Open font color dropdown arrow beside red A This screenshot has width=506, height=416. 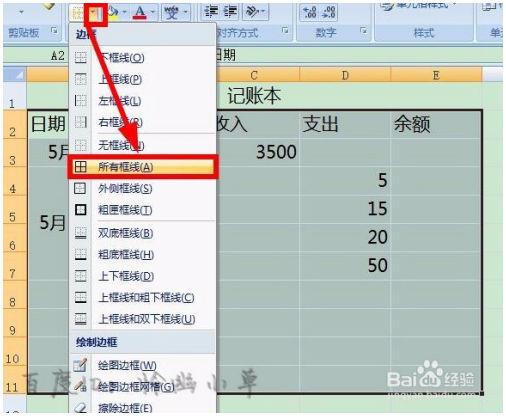(153, 12)
